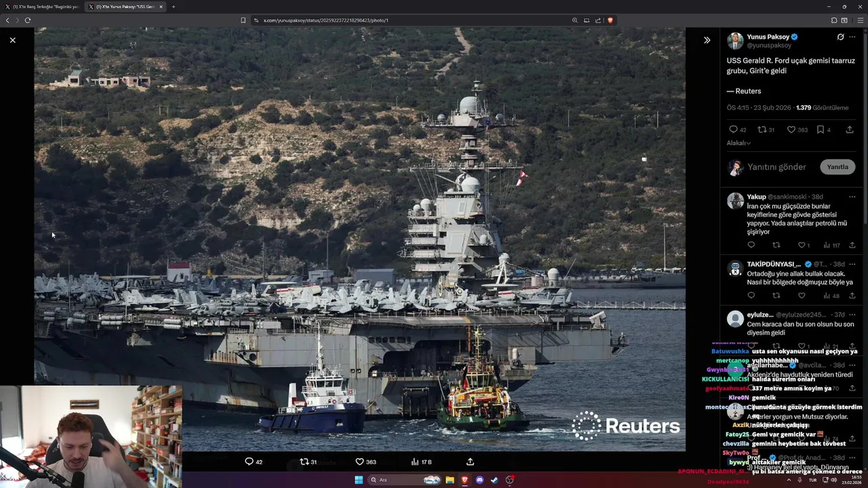Bookmark this page in address bar
868x488 pixels.
[x=243, y=20]
